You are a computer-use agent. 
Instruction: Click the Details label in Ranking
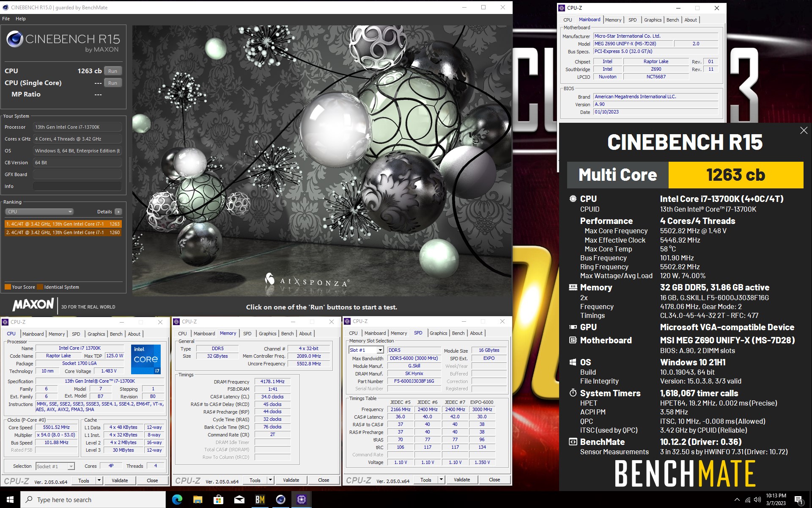104,212
